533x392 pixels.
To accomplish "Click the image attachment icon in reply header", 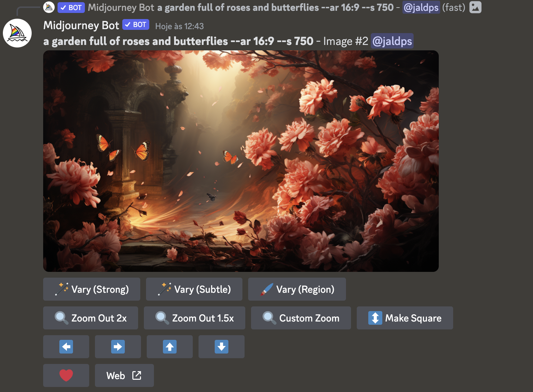I will coord(475,7).
